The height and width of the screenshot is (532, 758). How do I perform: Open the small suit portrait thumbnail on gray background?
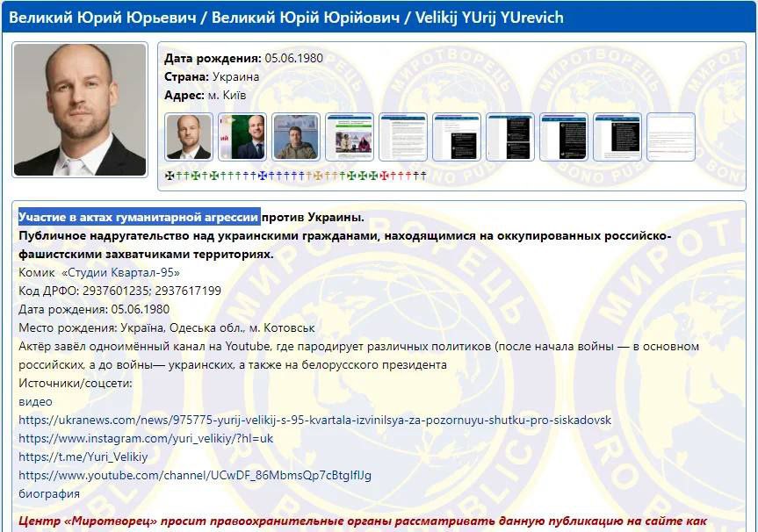click(x=189, y=137)
